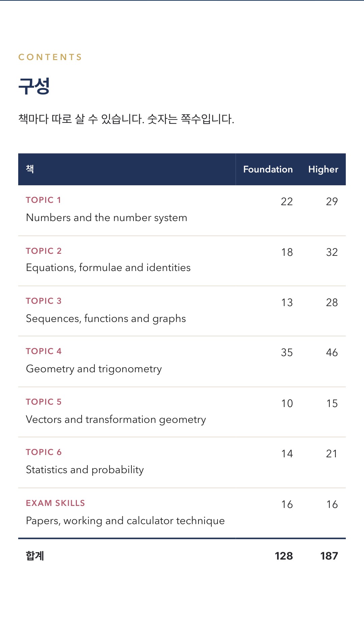Click Higher page count 46 for Topic 4
This screenshot has width=364, height=621.
(x=332, y=353)
